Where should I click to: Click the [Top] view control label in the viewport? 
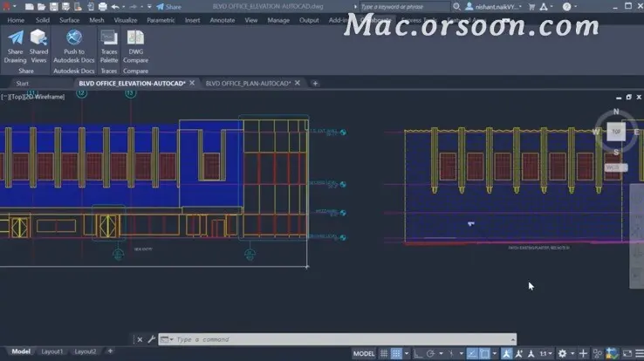(17, 97)
